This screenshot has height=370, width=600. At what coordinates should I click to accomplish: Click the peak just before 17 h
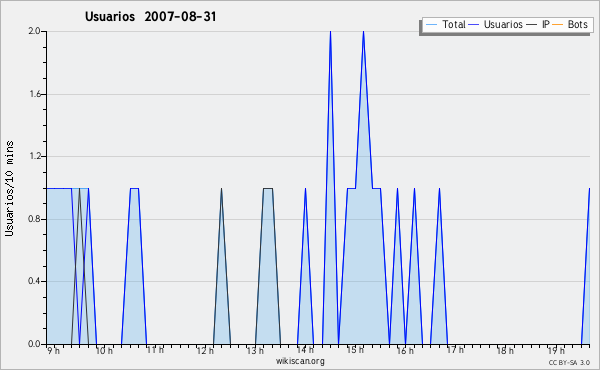tap(439, 189)
